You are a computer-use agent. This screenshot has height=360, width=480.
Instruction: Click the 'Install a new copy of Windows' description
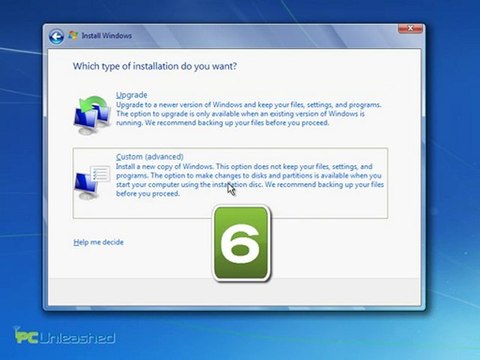click(x=250, y=180)
